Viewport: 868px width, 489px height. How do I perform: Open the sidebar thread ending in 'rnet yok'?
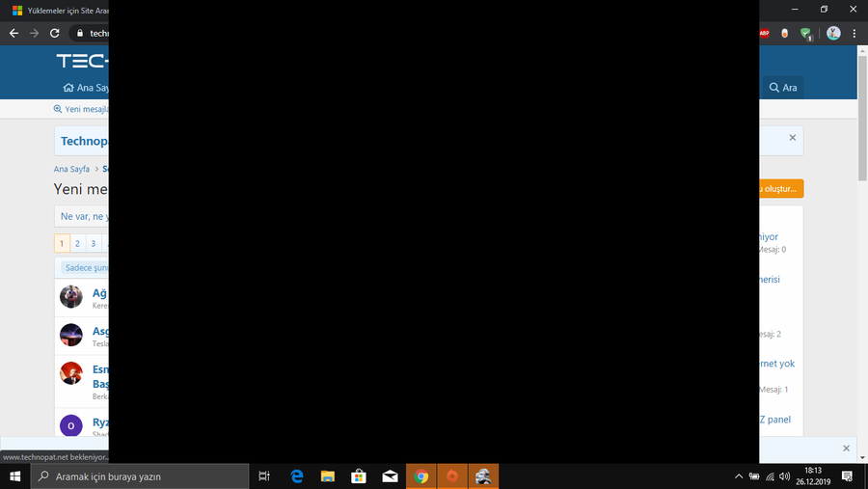click(x=776, y=364)
